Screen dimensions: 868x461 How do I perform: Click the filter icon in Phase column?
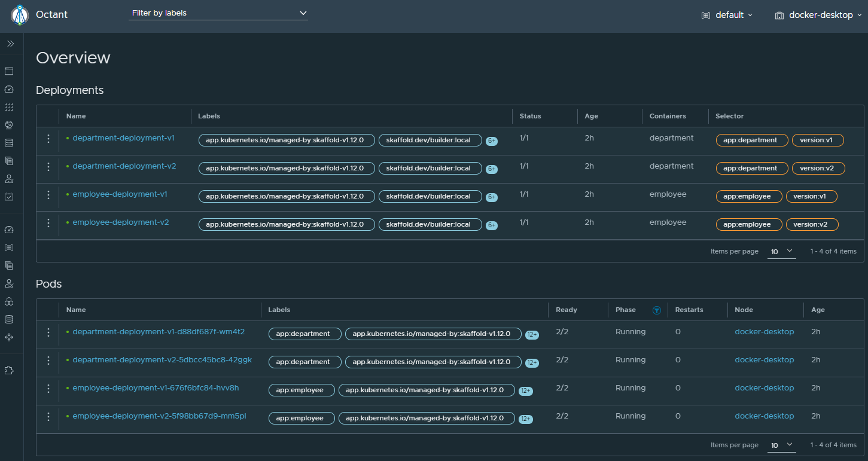pos(657,310)
